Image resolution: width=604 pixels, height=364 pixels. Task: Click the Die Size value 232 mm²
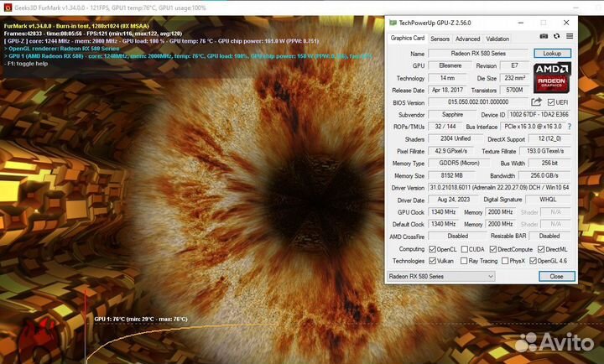pos(514,78)
